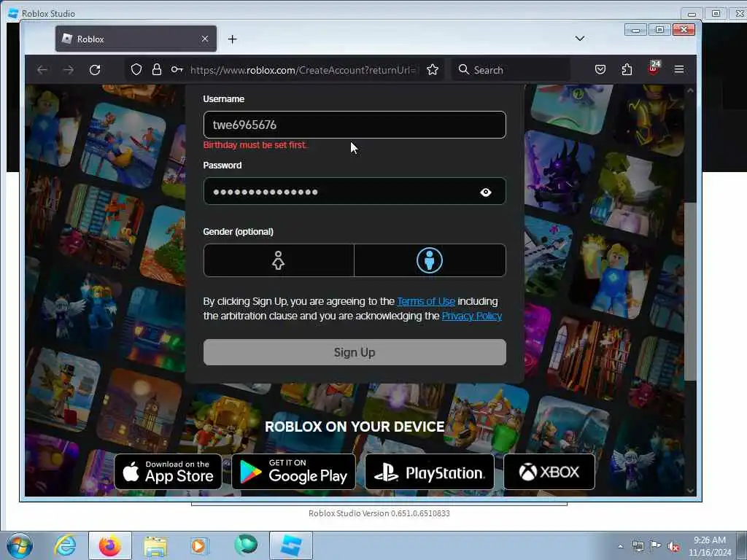Go back with the browser back arrow
Image resolution: width=747 pixels, height=560 pixels.
tap(42, 70)
